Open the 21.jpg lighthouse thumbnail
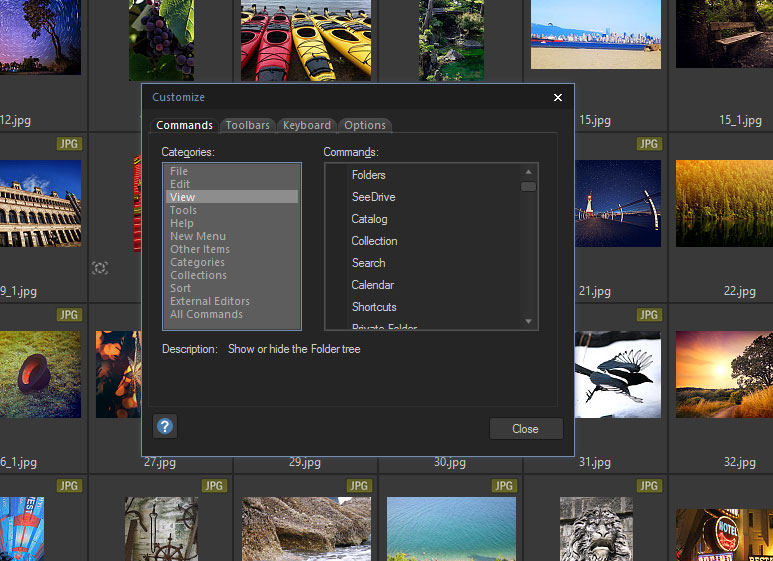773x561 pixels. 618,203
